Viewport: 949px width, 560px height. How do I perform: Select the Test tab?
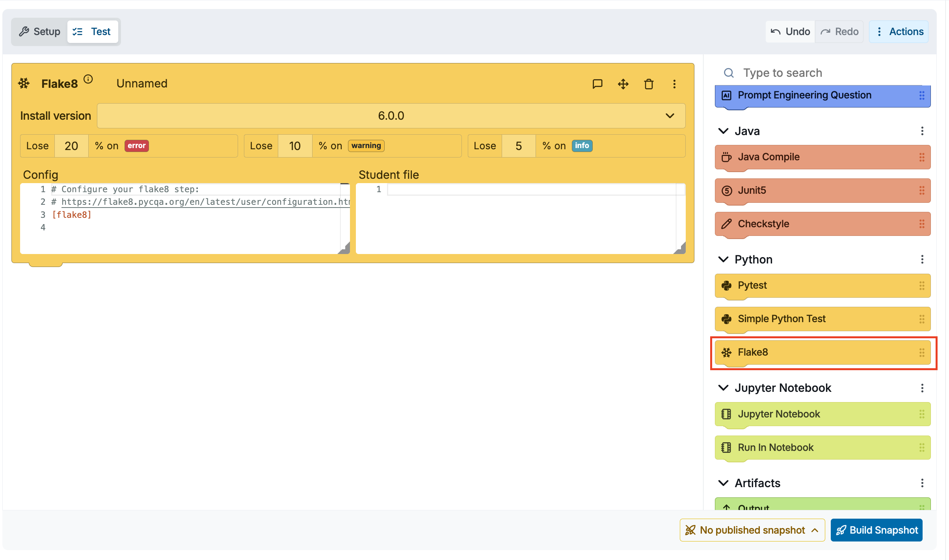[x=93, y=32]
